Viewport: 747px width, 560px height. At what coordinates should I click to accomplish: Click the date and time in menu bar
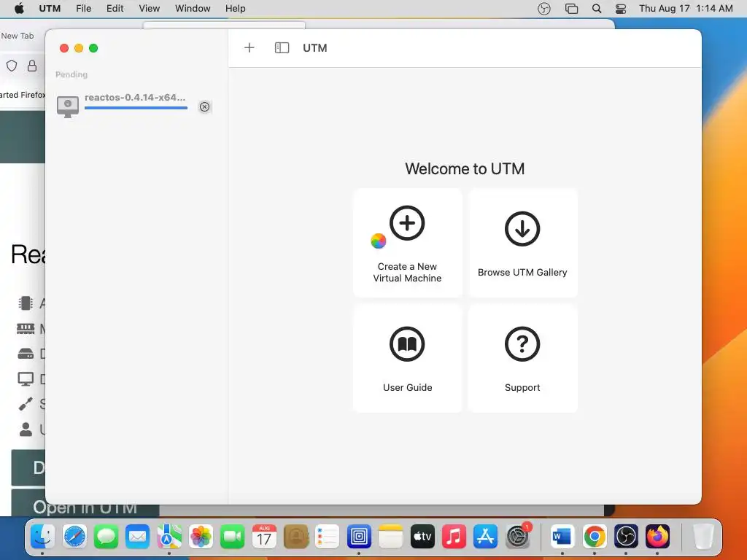click(x=686, y=9)
